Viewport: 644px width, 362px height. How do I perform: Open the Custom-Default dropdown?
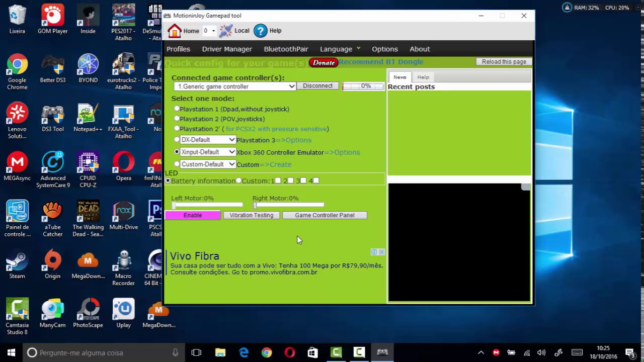click(208, 164)
